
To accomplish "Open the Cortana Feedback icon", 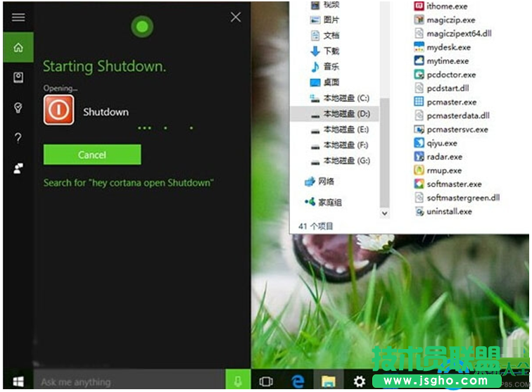I will click(x=18, y=168).
